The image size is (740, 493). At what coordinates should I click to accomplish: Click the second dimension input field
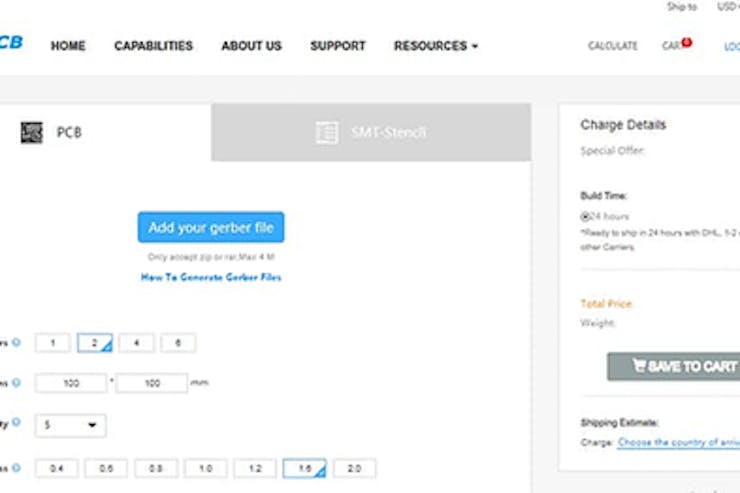click(151, 383)
